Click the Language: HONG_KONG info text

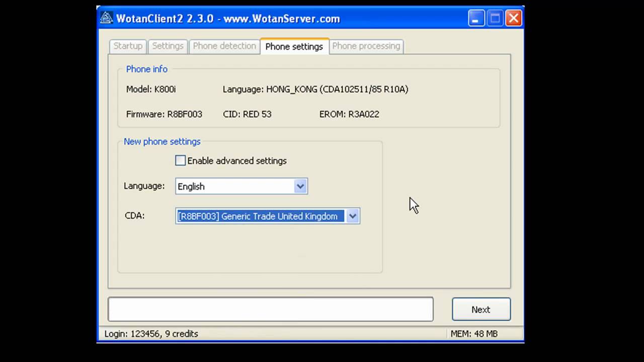click(315, 89)
